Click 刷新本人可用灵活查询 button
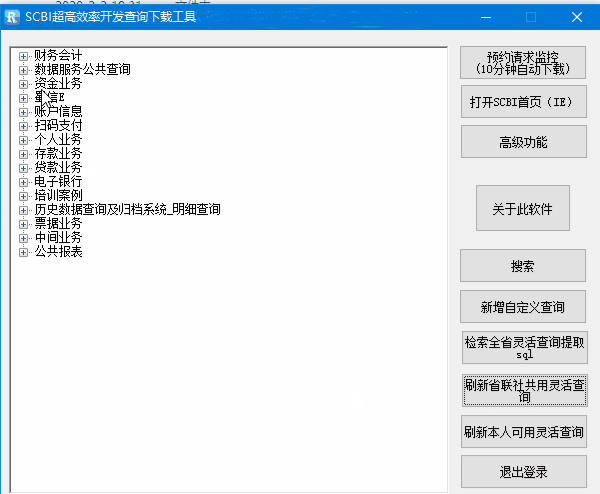Screen dimensions: 600x494 (x=523, y=432)
